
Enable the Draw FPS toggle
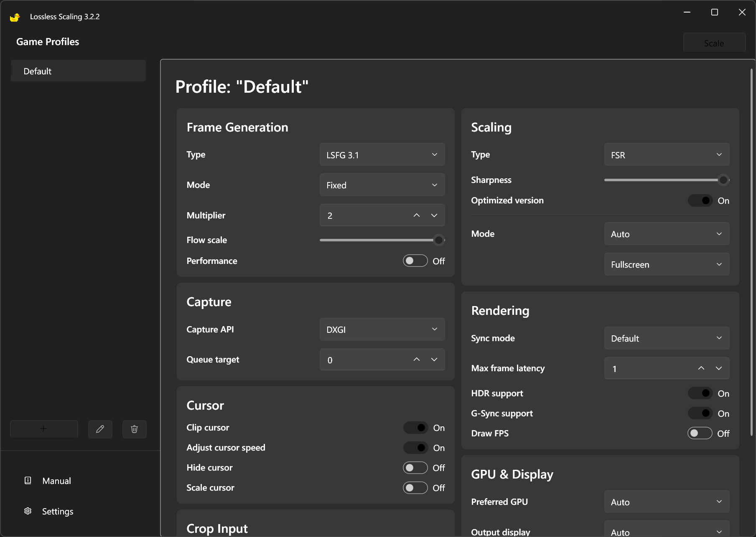(x=700, y=433)
